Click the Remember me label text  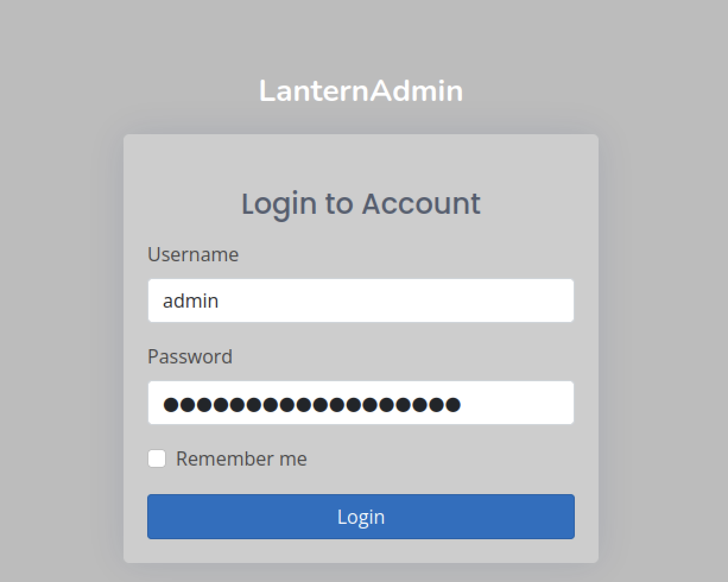pos(241,459)
